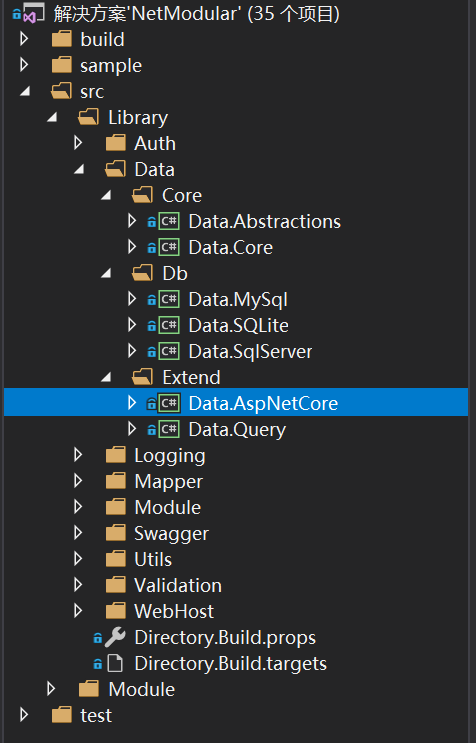Expand the Data.AspNetCore project arrow
Screen dimensions: 476x743
point(132,403)
